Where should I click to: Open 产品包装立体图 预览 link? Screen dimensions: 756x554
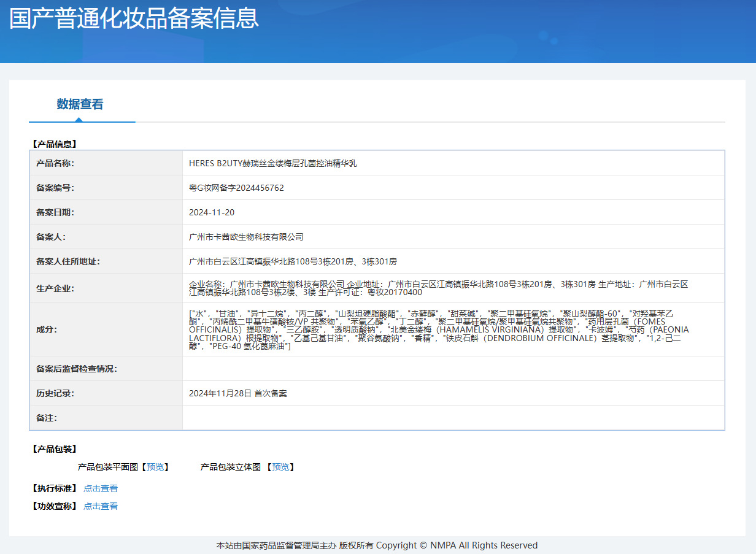pos(281,467)
